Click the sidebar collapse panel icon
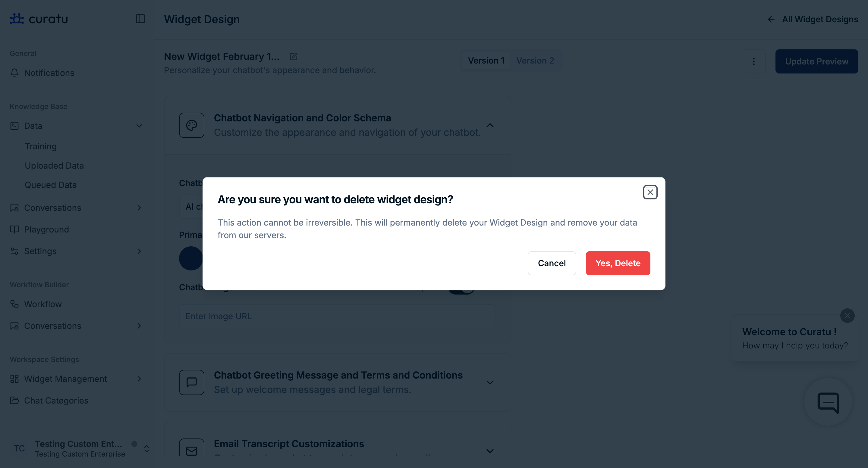The width and height of the screenshot is (868, 468). pyautogui.click(x=140, y=19)
